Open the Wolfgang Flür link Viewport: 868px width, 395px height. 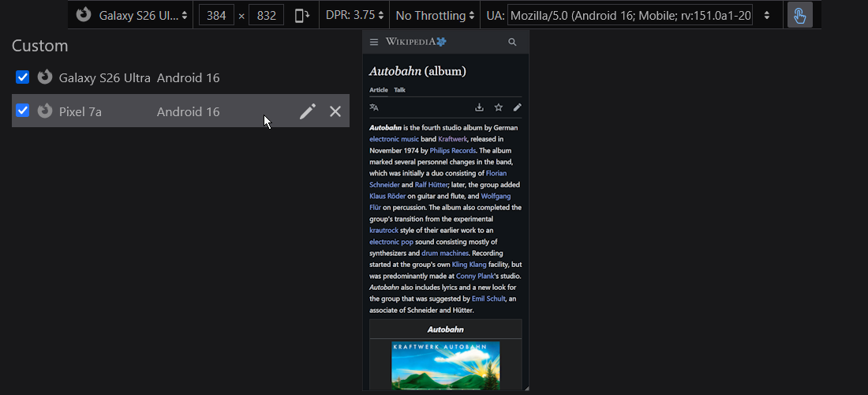(x=496, y=196)
